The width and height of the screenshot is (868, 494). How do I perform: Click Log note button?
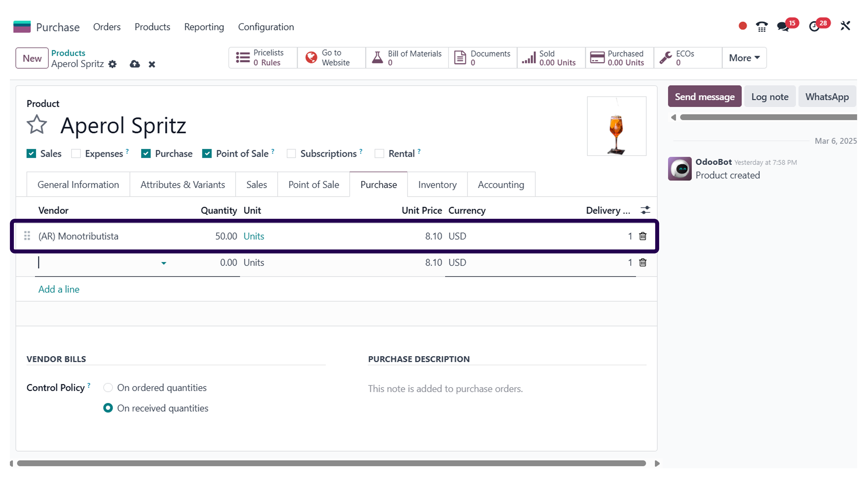[x=770, y=97]
